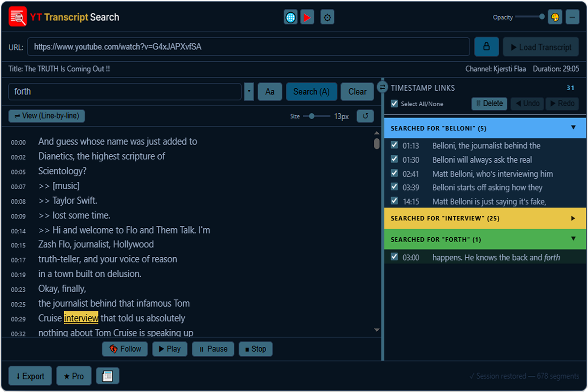Open the search history dropdown arrow

[249, 92]
